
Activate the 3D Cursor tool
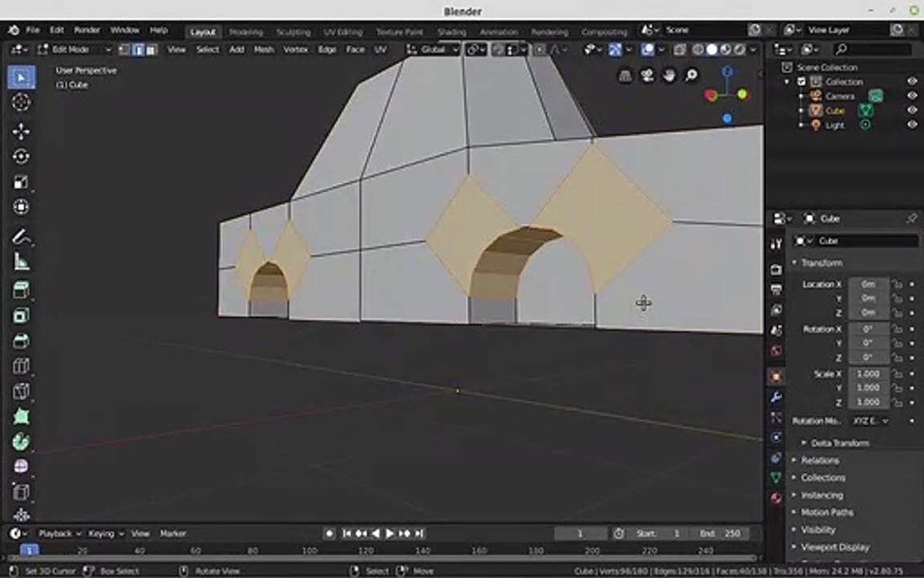pos(21,102)
